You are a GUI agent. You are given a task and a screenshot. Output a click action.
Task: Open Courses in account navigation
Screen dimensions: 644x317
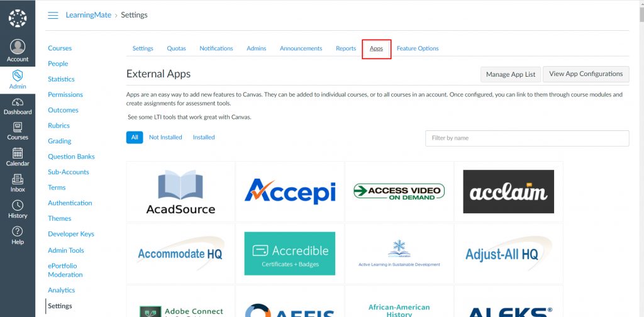[60, 48]
